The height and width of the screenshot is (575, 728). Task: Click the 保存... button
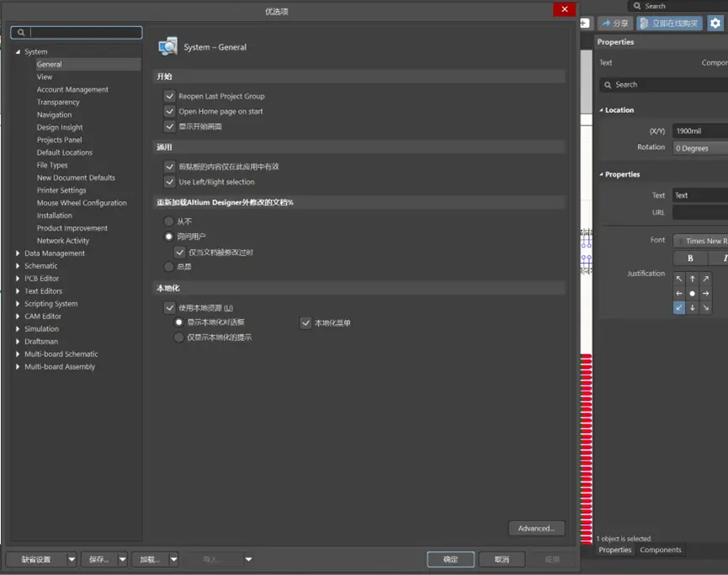pos(99,559)
